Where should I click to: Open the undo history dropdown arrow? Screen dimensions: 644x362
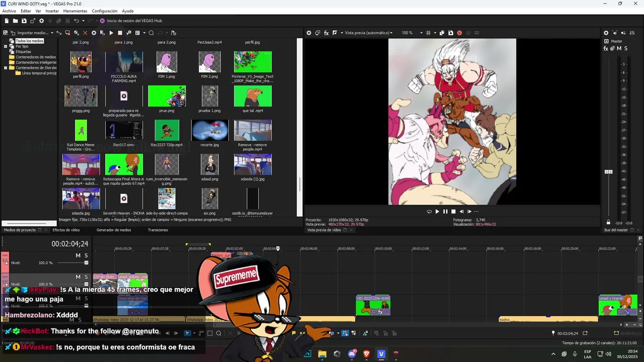point(83,21)
